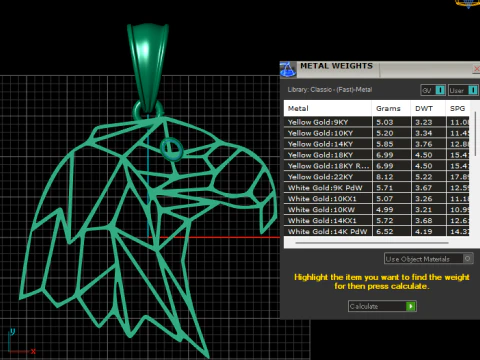The image size is (480, 360).
Task: Click the eagle eye ring in viewport
Action: pyautogui.click(x=171, y=150)
